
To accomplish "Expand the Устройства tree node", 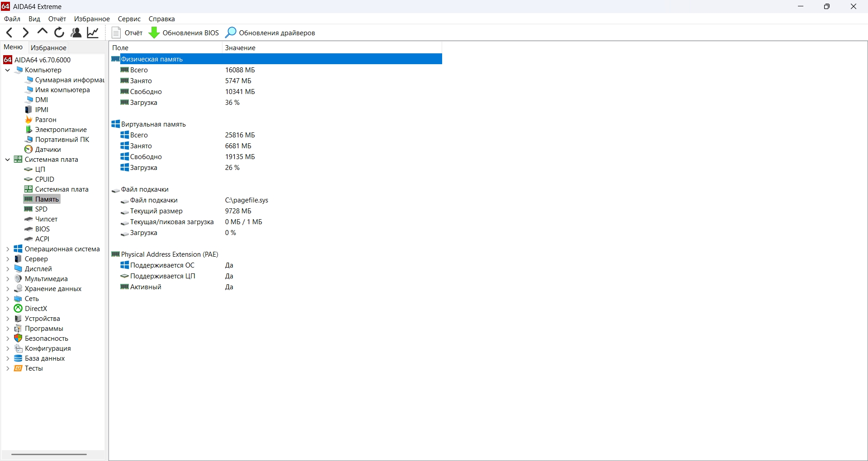I will (8, 319).
